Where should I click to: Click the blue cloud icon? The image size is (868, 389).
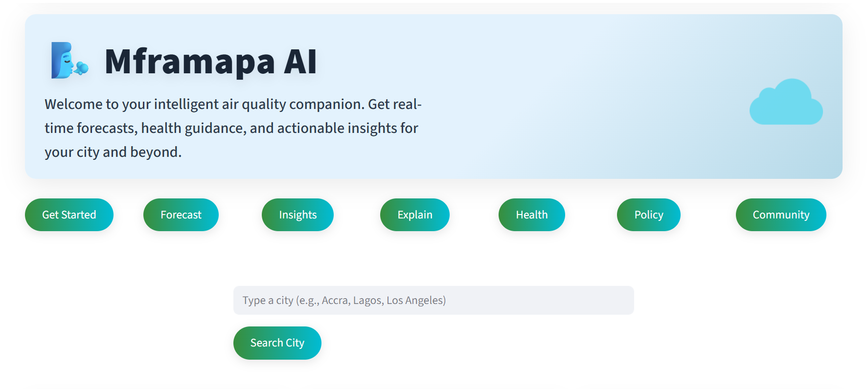[786, 103]
